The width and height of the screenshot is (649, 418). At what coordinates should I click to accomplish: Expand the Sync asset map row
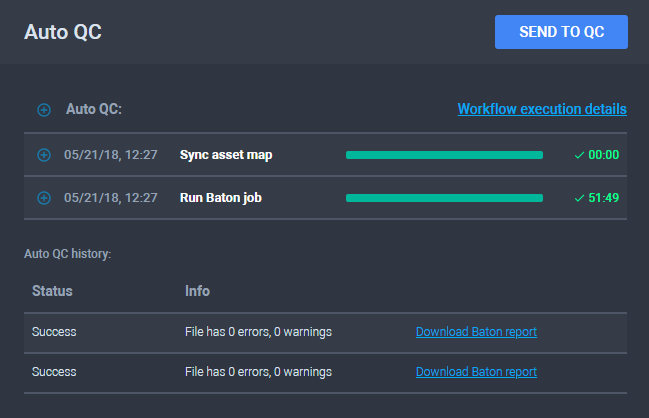pos(44,155)
